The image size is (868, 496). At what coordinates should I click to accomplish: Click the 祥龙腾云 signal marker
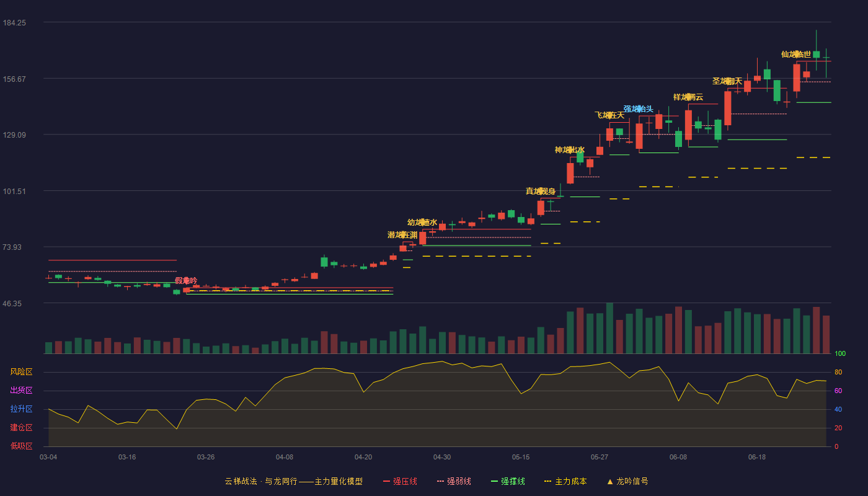pyautogui.click(x=688, y=97)
